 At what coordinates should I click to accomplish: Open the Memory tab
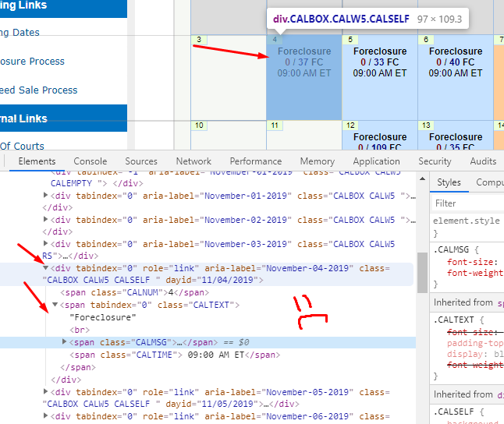click(318, 161)
